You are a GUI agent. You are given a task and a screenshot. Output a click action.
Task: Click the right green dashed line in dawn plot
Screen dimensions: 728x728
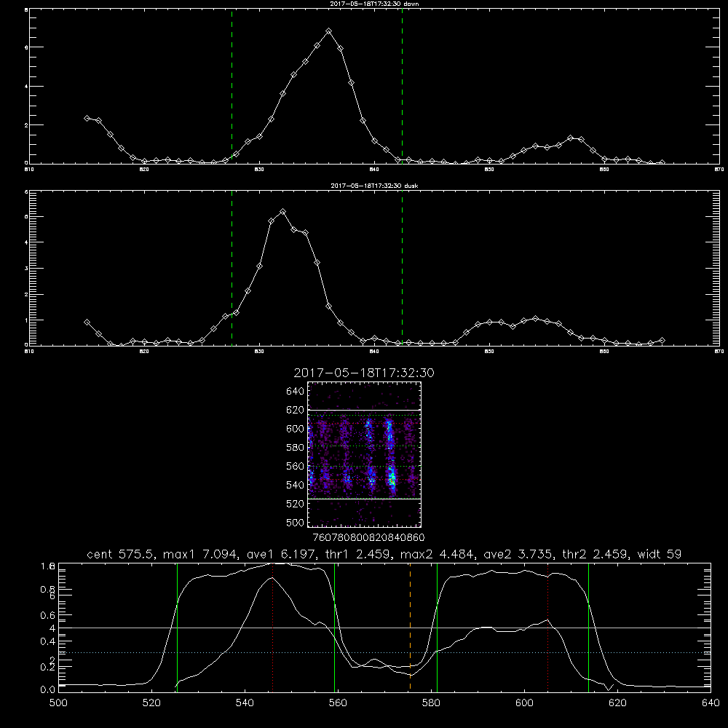pyautogui.click(x=402, y=87)
